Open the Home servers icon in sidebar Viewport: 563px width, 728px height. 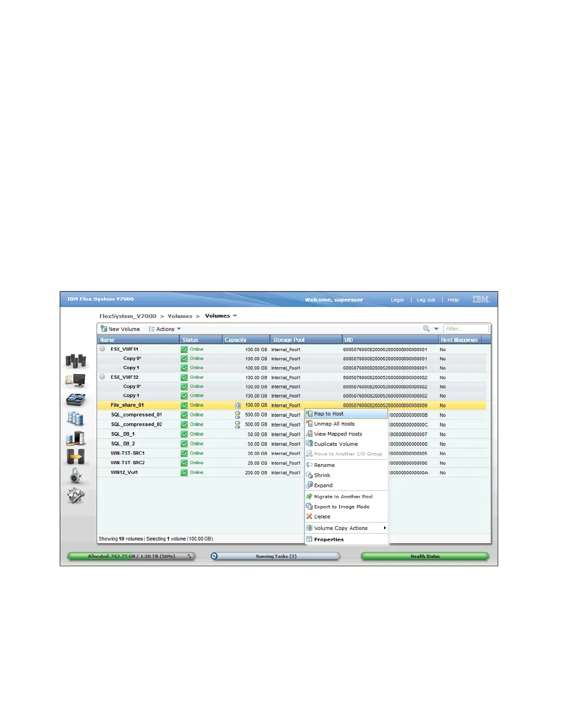pos(76,361)
